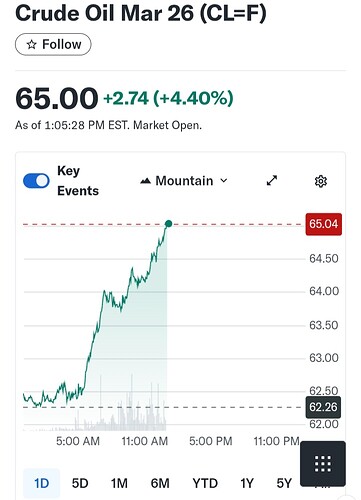Expand chart to fullscreen with arrows icon

272,180
